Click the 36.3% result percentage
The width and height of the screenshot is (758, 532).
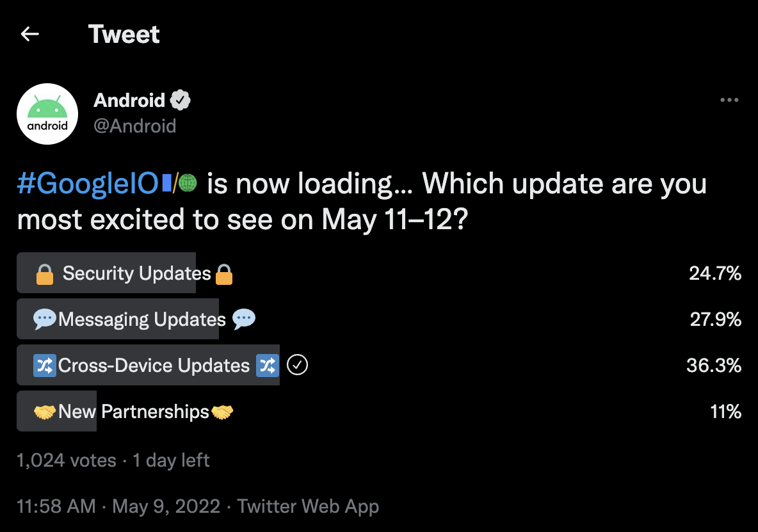[x=713, y=366]
